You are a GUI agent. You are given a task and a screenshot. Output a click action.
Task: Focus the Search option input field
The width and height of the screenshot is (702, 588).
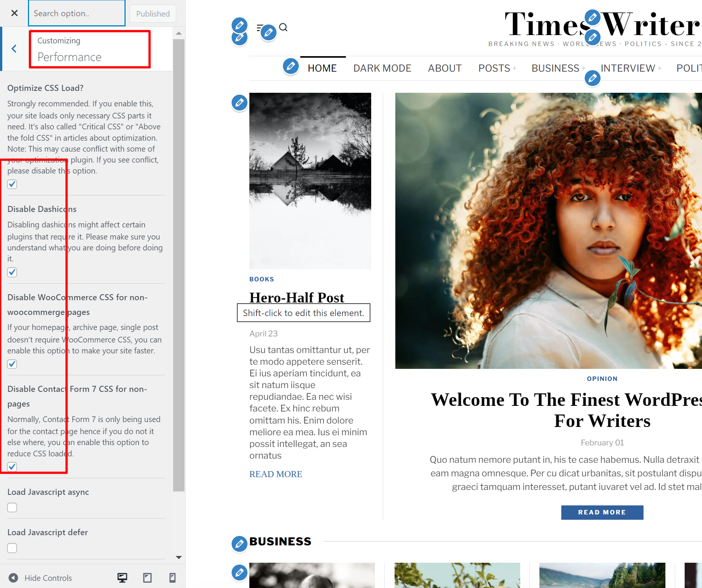coord(77,13)
